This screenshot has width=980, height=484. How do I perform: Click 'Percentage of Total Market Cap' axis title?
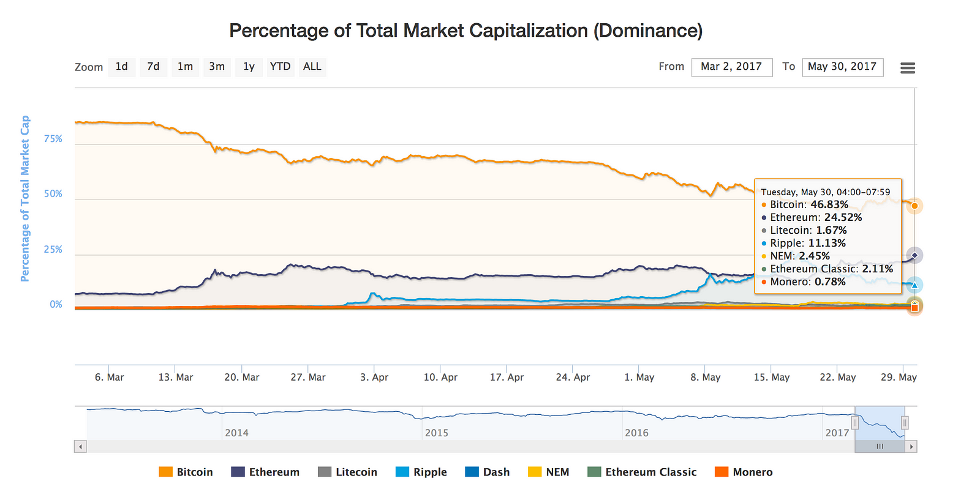(x=25, y=199)
